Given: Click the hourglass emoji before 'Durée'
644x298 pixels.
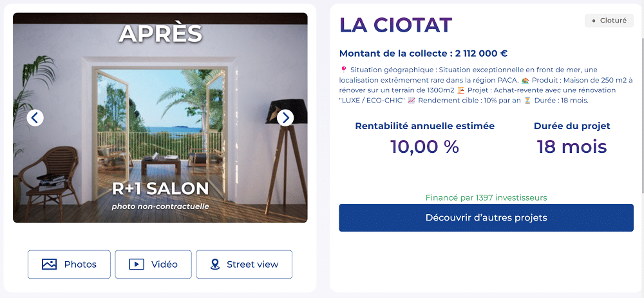Looking at the screenshot, I should tap(527, 101).
